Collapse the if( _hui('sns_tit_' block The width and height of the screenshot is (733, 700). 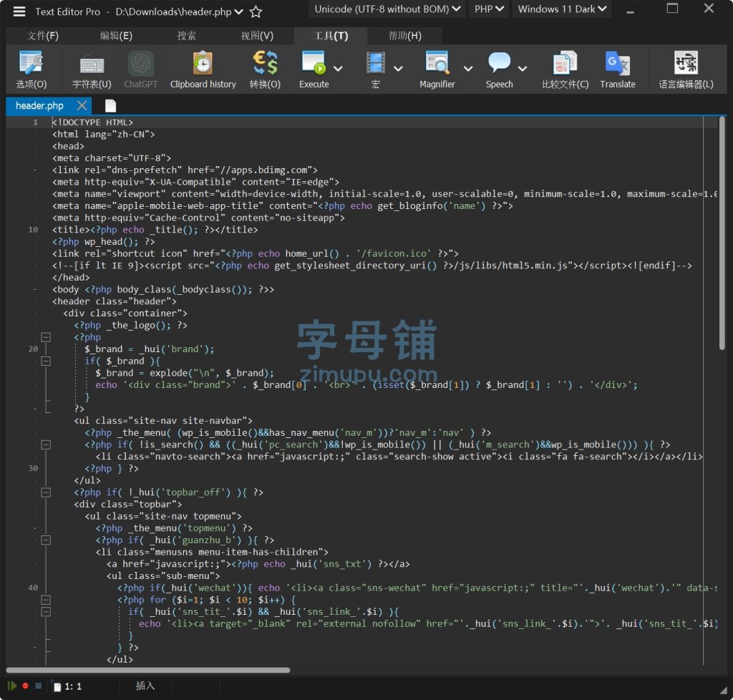[46, 612]
